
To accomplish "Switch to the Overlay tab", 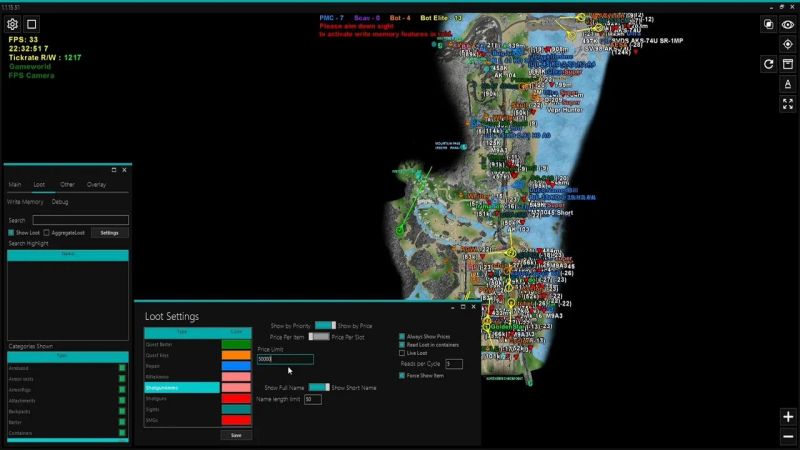I will click(x=96, y=185).
